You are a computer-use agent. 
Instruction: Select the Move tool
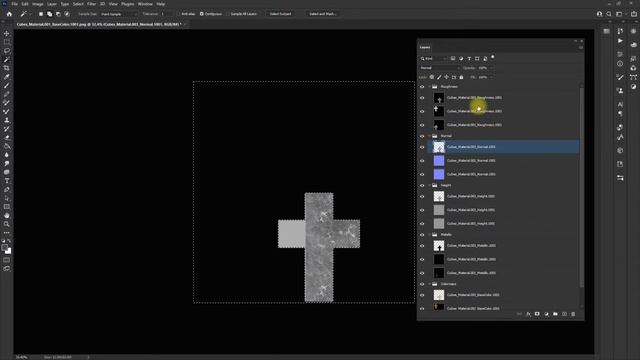(x=7, y=33)
